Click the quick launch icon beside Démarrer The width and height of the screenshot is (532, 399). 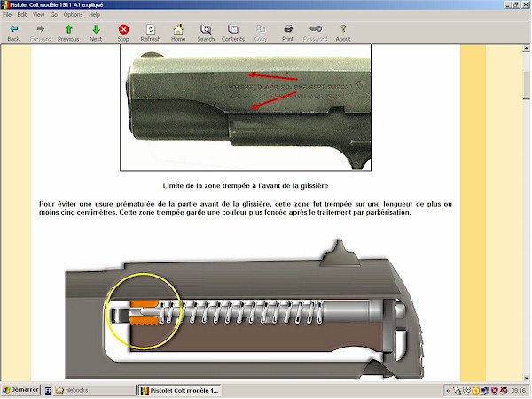pos(48,390)
